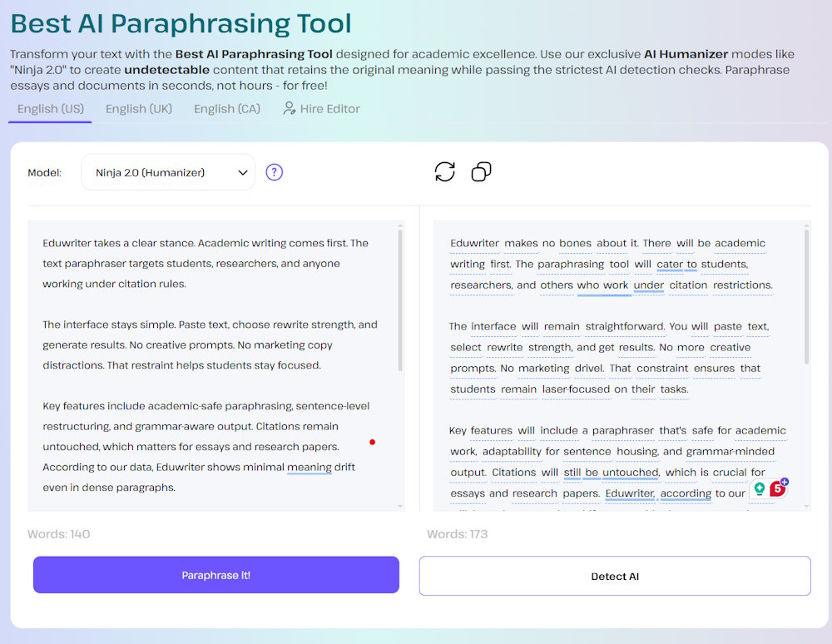This screenshot has width=832, height=644.
Task: Click the Paraphrase It! button
Action: coord(215,574)
